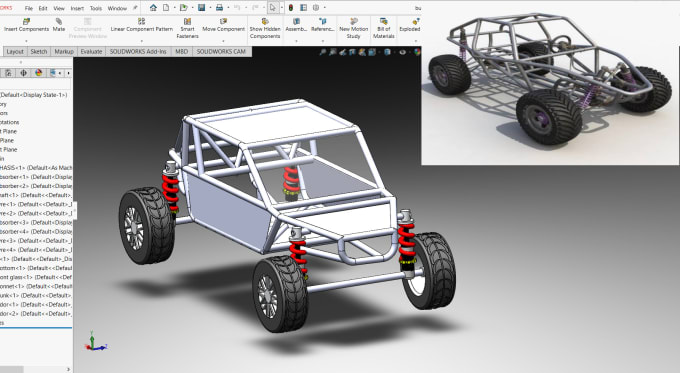Screen dimensions: 680x373
Task: Expand the New document dropdown arrow
Action: (174, 8)
